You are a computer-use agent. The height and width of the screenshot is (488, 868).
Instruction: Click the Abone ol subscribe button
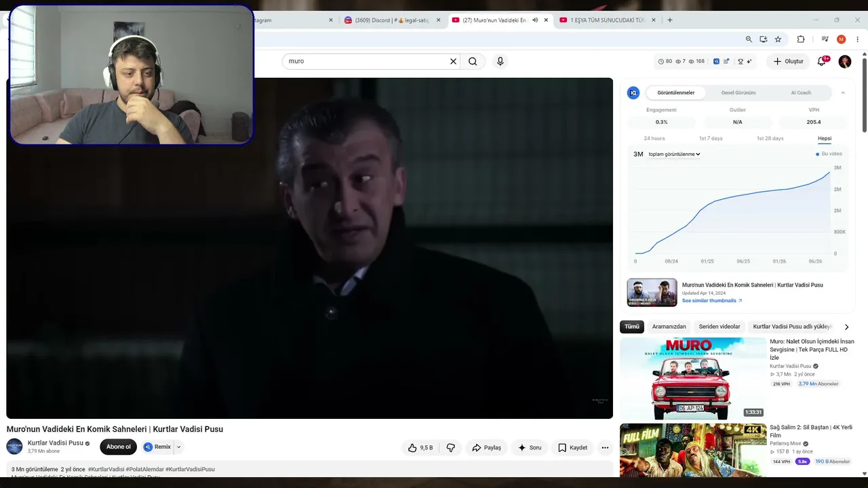(118, 447)
